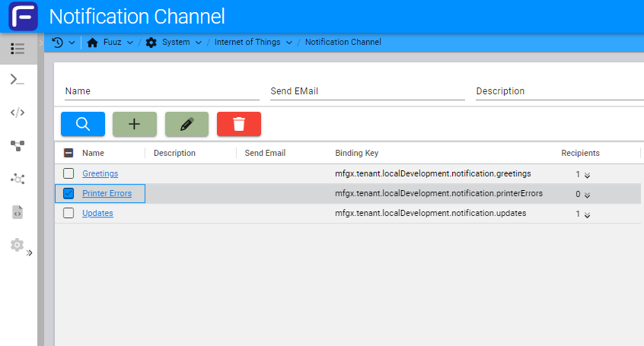644x346 pixels.
Task: Check the Greetings row checkbox
Action: (69, 173)
